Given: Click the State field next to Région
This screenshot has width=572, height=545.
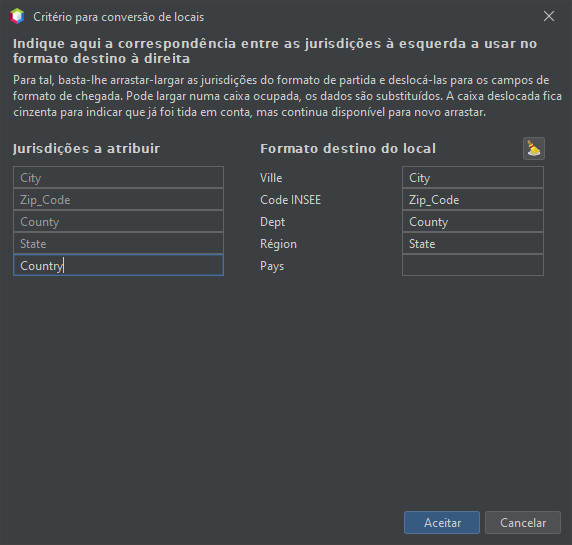Looking at the screenshot, I should click(473, 243).
